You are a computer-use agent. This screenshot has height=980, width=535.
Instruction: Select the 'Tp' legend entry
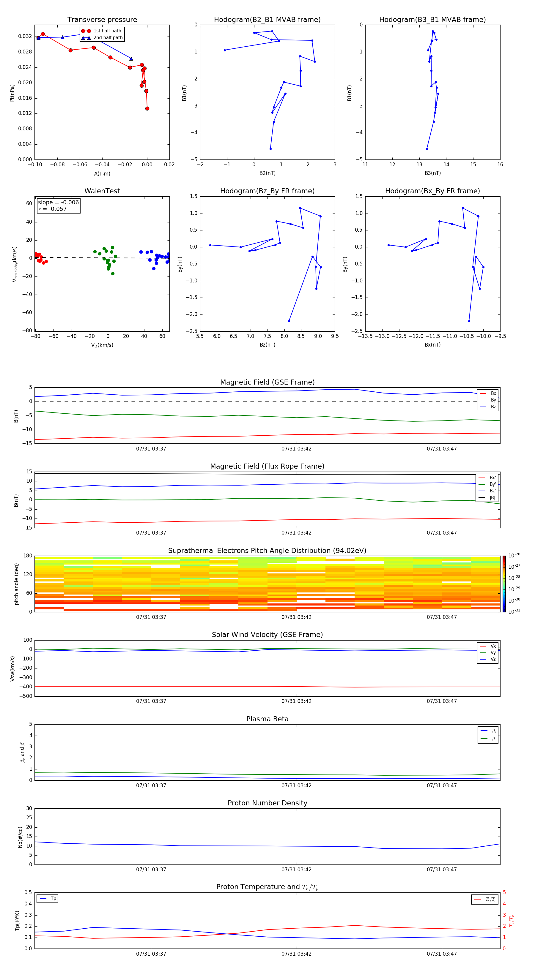[48, 899]
